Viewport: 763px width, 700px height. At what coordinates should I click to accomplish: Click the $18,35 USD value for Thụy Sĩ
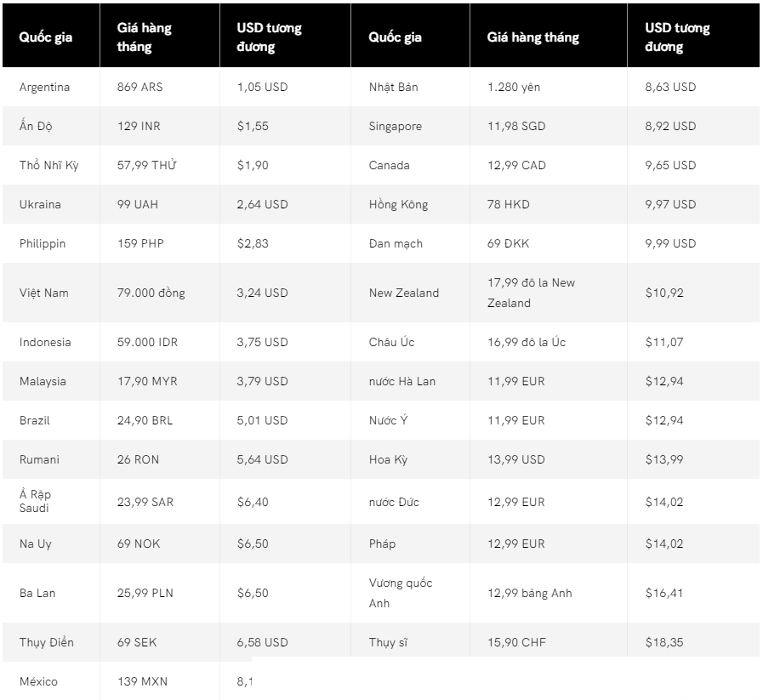point(663,642)
